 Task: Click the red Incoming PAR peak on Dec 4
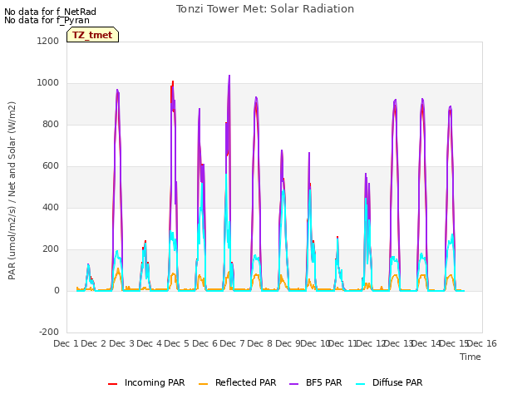pos(173,82)
